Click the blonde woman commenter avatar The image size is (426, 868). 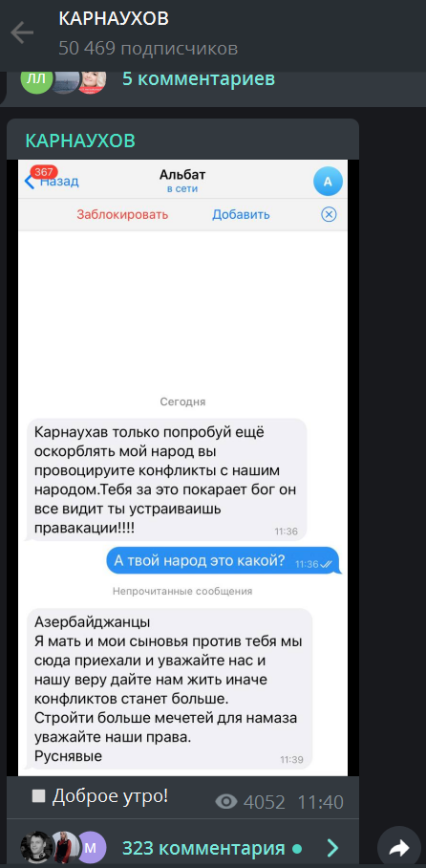point(92,80)
